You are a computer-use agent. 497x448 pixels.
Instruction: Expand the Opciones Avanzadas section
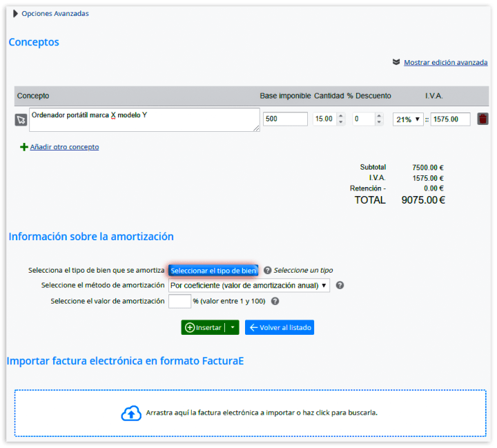point(51,14)
